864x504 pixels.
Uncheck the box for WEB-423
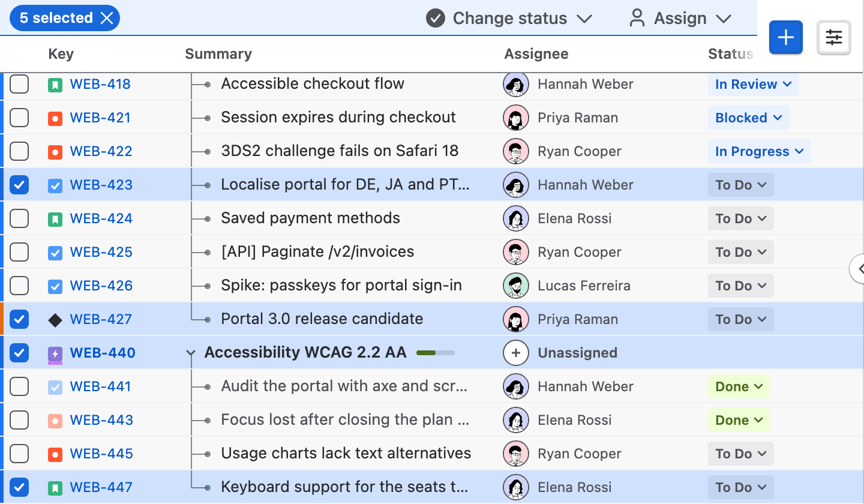point(19,185)
